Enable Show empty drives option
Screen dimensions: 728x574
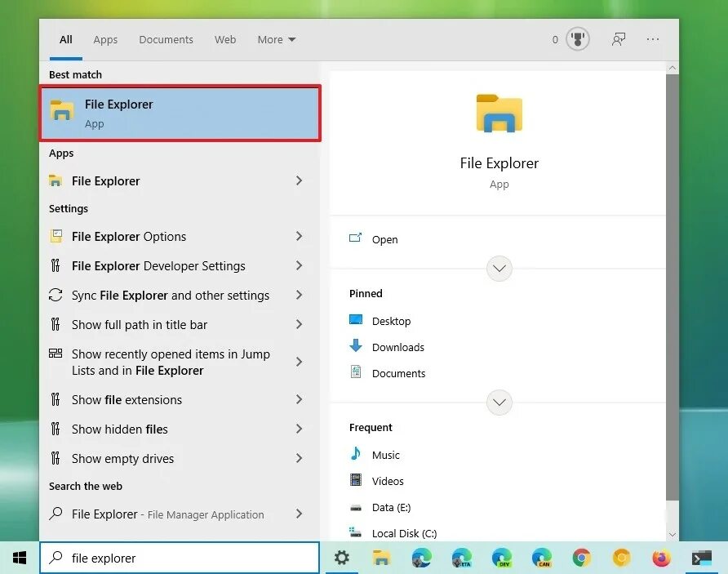coord(122,458)
